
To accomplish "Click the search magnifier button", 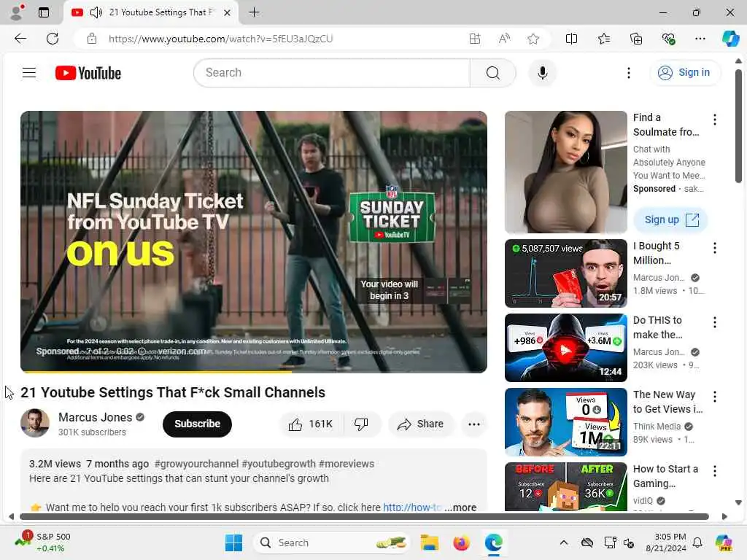I will pyautogui.click(x=493, y=73).
